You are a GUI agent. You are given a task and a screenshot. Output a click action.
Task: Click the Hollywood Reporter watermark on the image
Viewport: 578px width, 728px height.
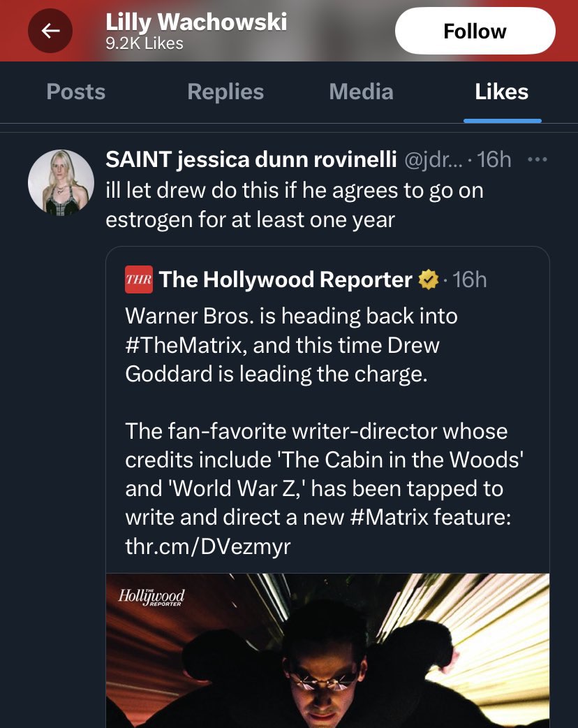(x=151, y=598)
